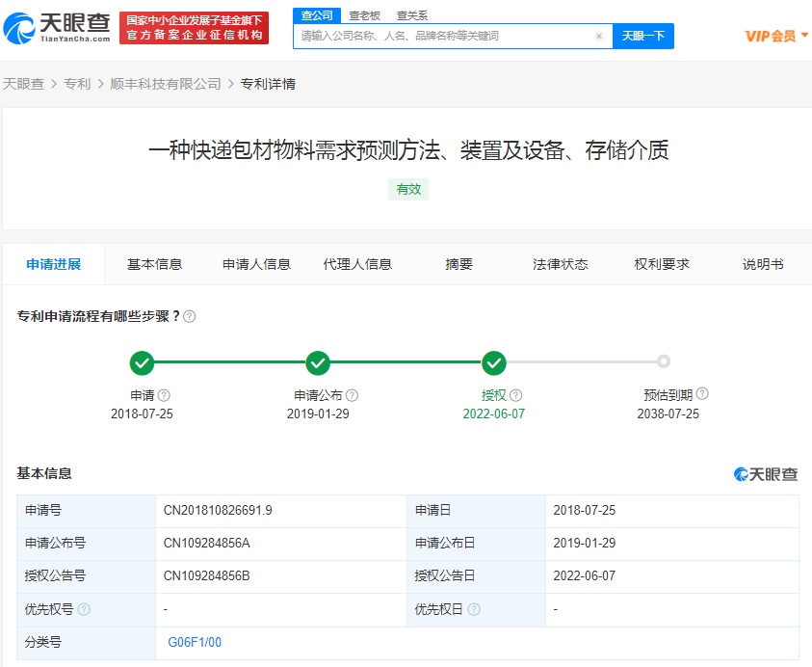Switch to the 摘要 tab

[458, 264]
